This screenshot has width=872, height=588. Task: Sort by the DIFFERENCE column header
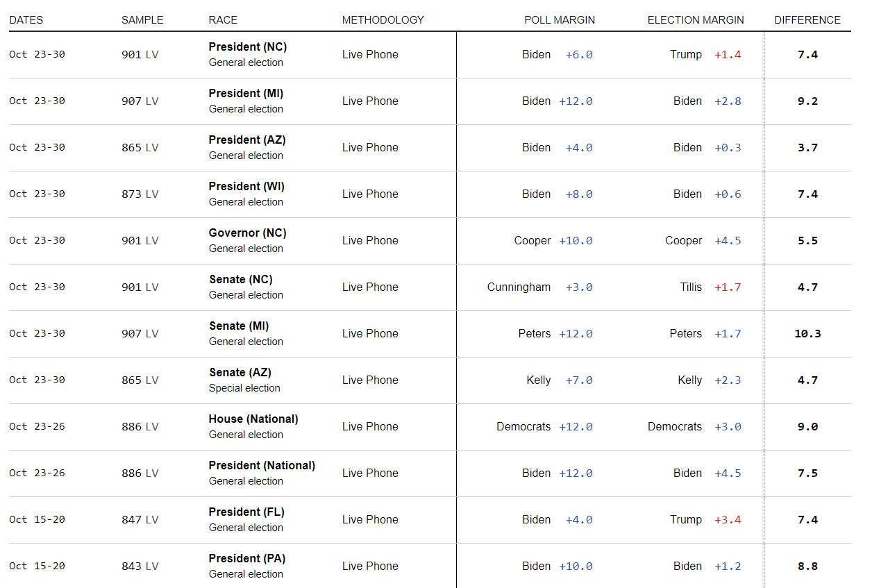click(x=807, y=20)
